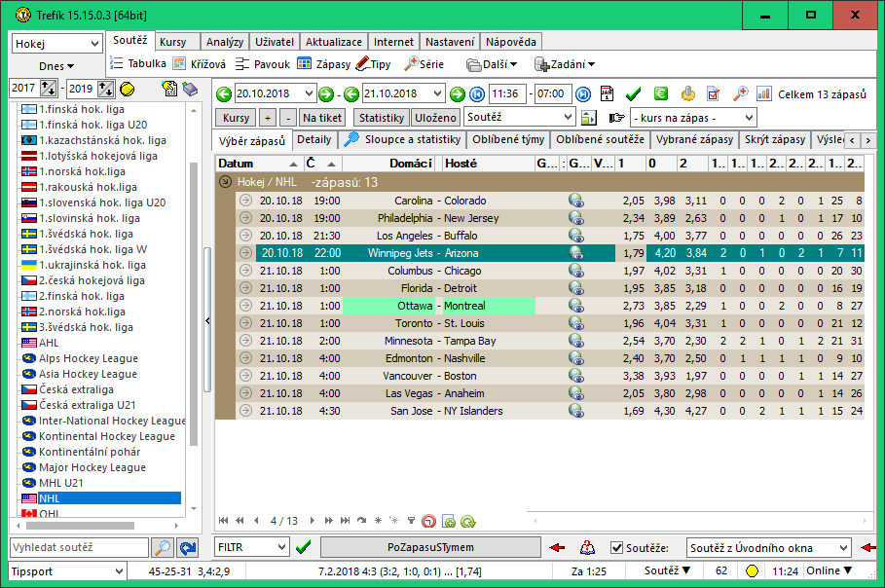The height and width of the screenshot is (588, 885).
Task: Click the green euro currency icon
Action: 661,93
